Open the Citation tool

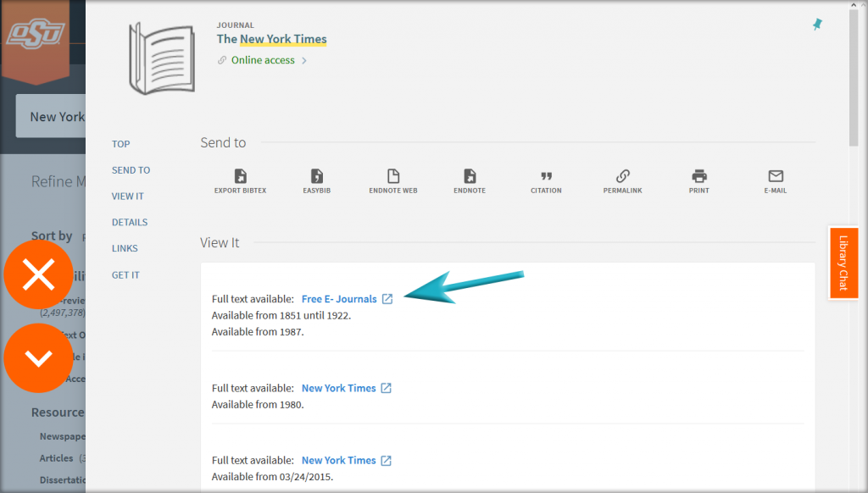(x=545, y=180)
